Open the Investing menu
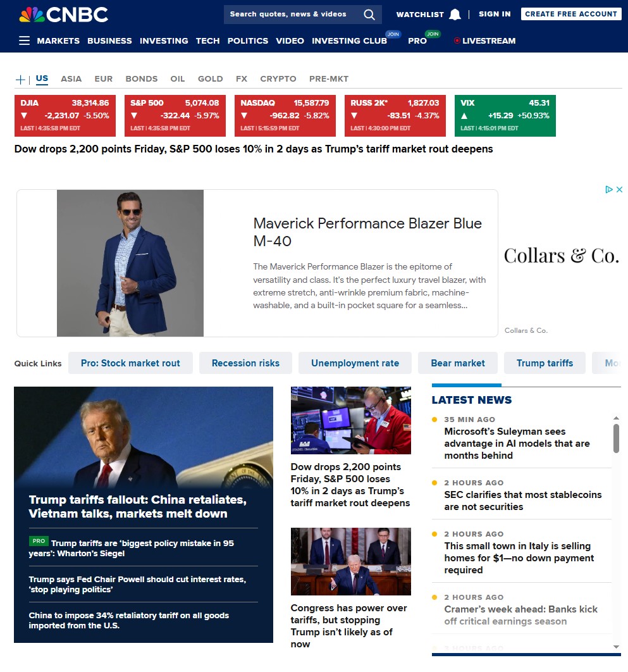Image resolution: width=628 pixels, height=672 pixels. click(x=164, y=40)
